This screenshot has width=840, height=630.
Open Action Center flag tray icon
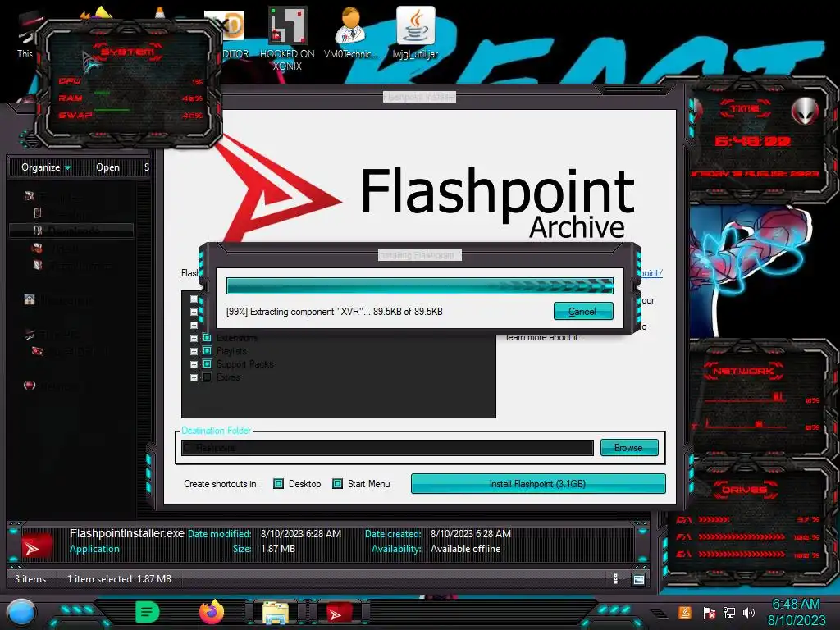click(x=709, y=613)
